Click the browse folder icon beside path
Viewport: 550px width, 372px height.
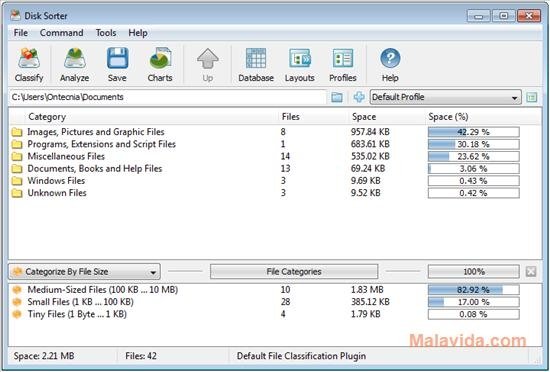pyautogui.click(x=337, y=97)
